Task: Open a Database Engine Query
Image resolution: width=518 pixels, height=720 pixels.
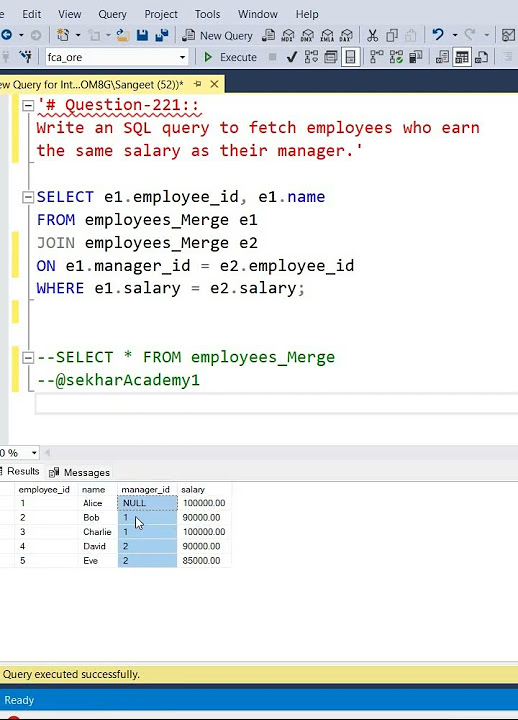Action: point(268,35)
